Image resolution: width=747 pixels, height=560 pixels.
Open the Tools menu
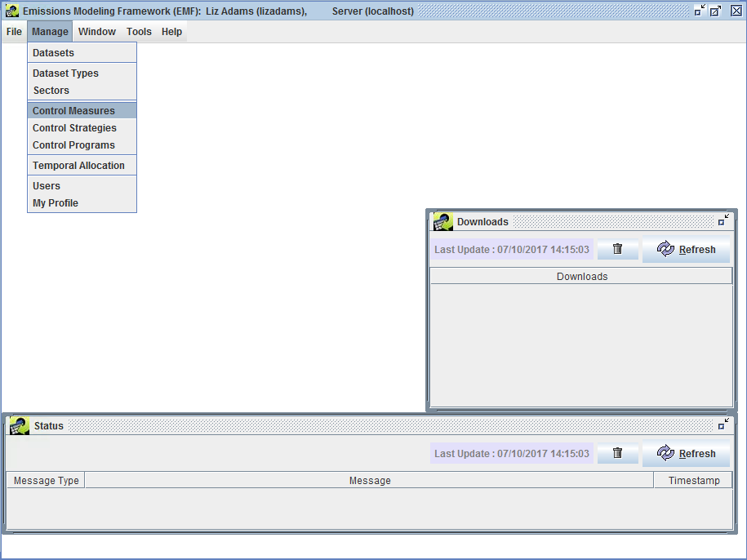pos(138,31)
